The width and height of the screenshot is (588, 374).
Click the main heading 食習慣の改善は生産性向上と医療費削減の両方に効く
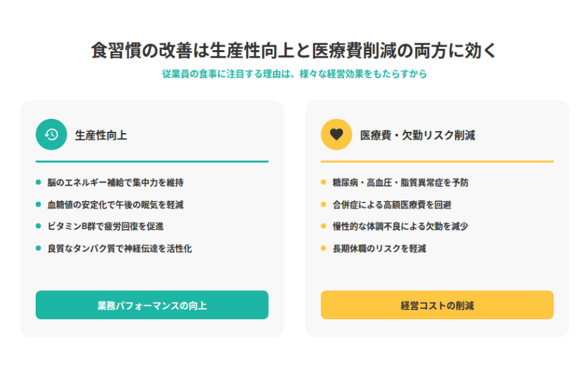point(294,51)
